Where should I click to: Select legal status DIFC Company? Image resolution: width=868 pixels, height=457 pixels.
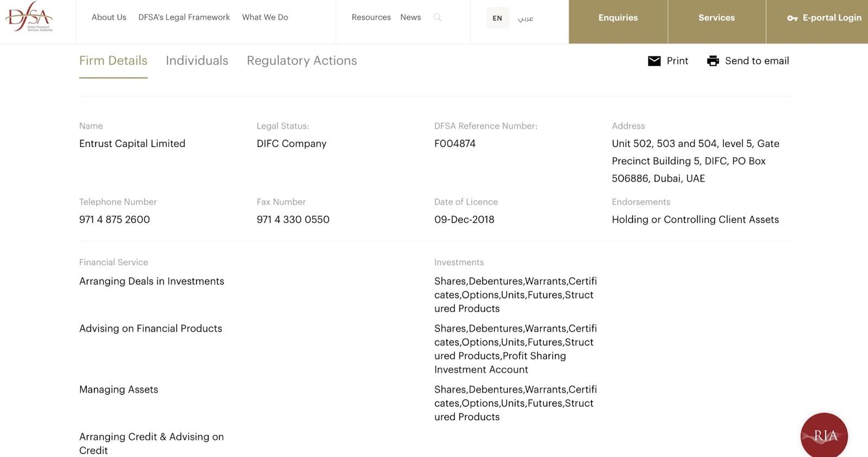[x=291, y=144]
